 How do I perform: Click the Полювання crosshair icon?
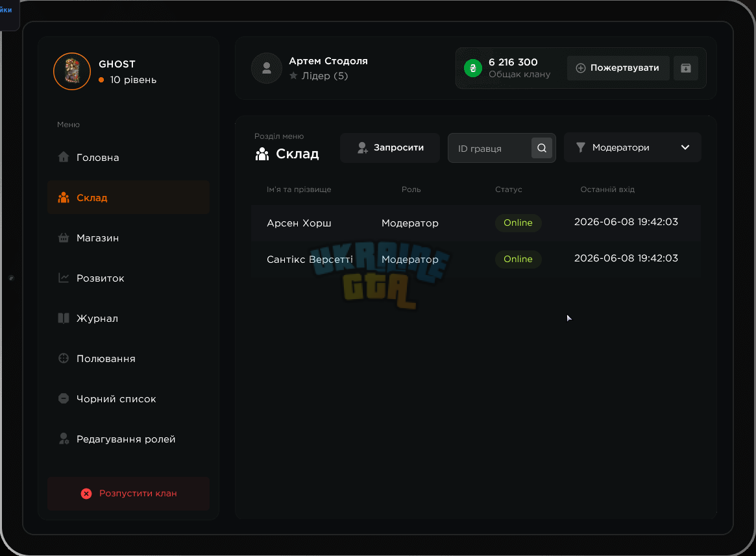pos(64,358)
